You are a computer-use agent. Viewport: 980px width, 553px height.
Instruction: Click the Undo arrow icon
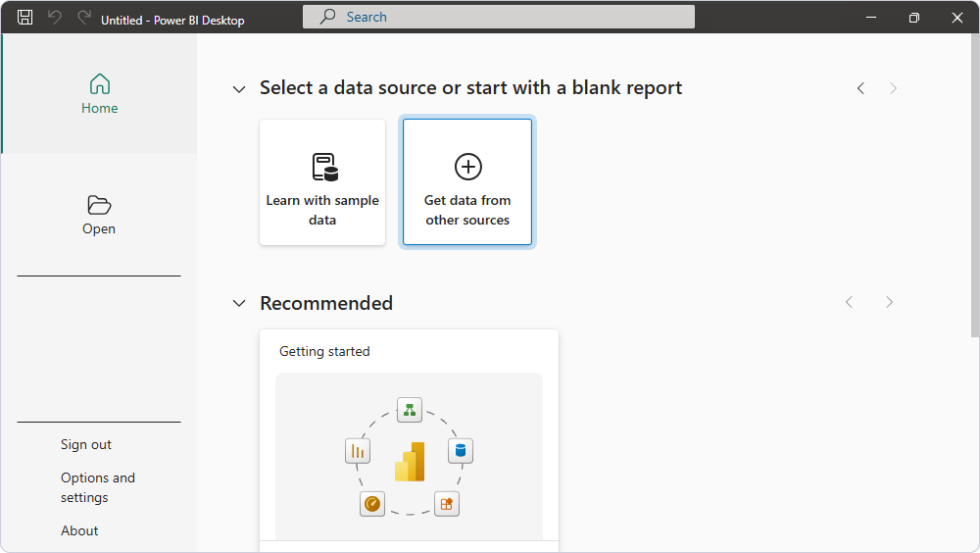(55, 18)
